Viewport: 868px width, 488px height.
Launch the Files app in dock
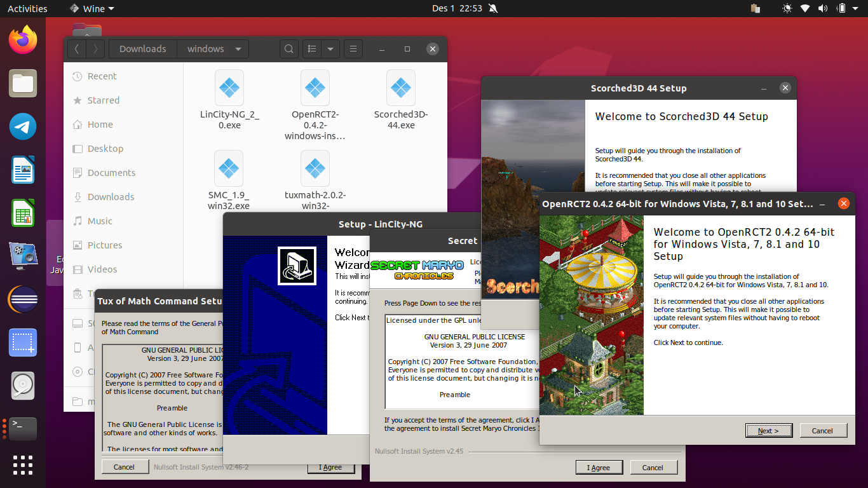click(23, 84)
